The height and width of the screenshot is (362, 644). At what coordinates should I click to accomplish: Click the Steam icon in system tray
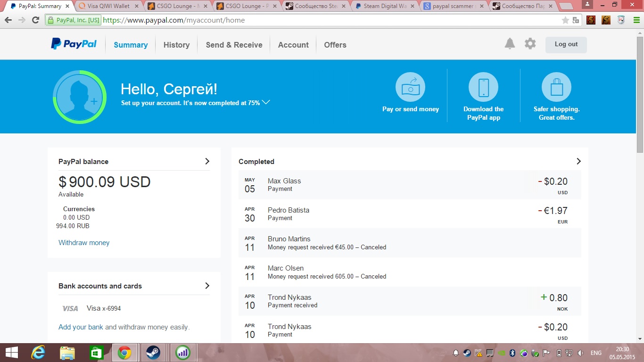coord(467,353)
